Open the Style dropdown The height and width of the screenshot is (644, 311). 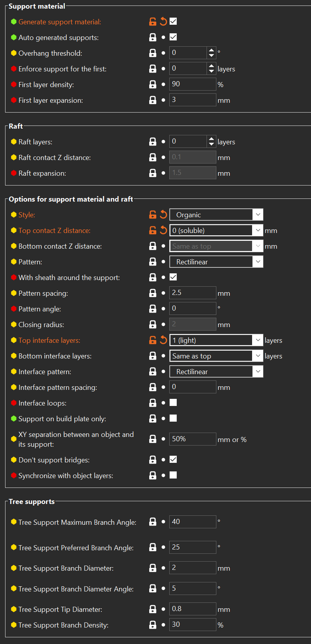pyautogui.click(x=258, y=215)
